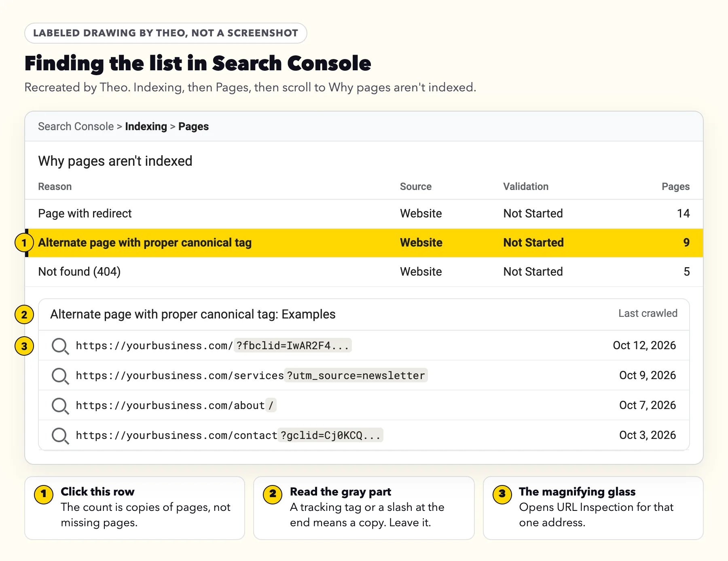Image resolution: width=728 pixels, height=561 pixels.
Task: Go to Search Console breadcrumb root
Action: 76,127
